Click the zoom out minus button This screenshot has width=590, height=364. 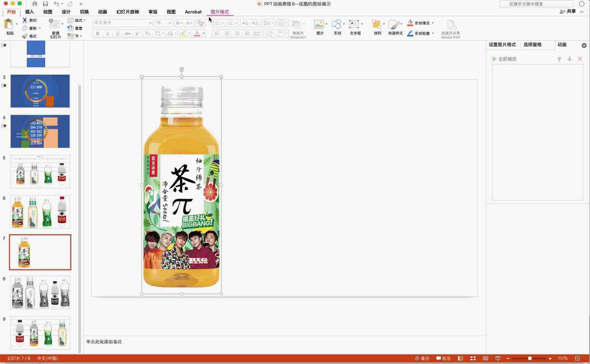point(508,358)
